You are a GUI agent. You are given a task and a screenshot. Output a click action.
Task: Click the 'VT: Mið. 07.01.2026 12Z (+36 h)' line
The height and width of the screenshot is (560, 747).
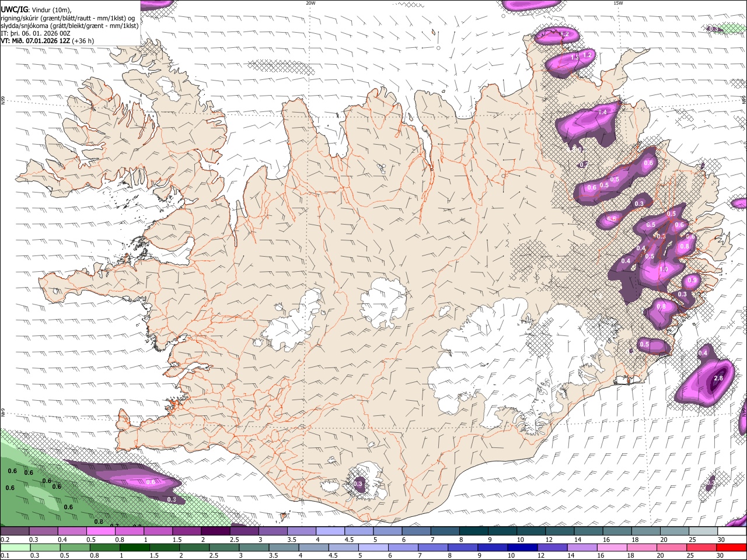48,41
